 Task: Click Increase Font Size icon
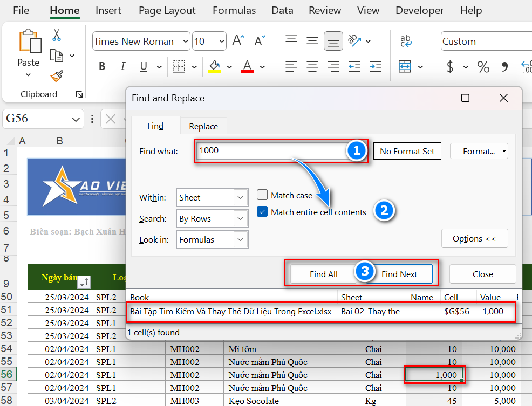click(x=238, y=41)
